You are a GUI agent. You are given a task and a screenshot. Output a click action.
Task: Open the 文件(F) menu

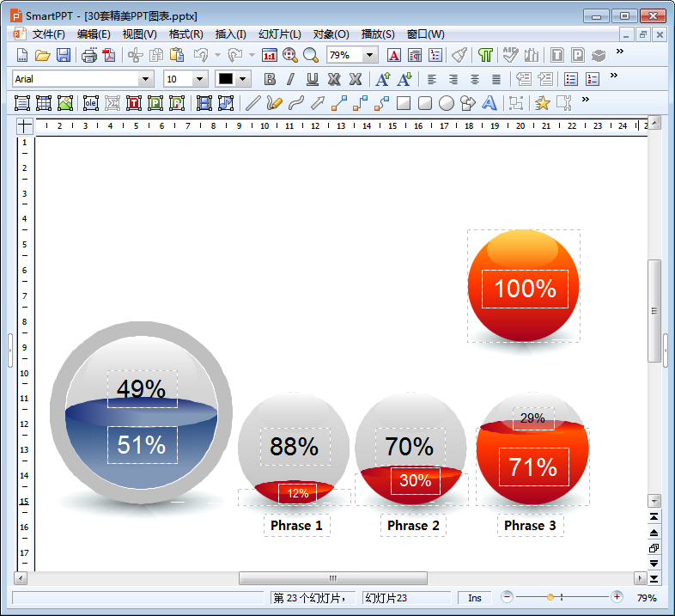[48, 34]
